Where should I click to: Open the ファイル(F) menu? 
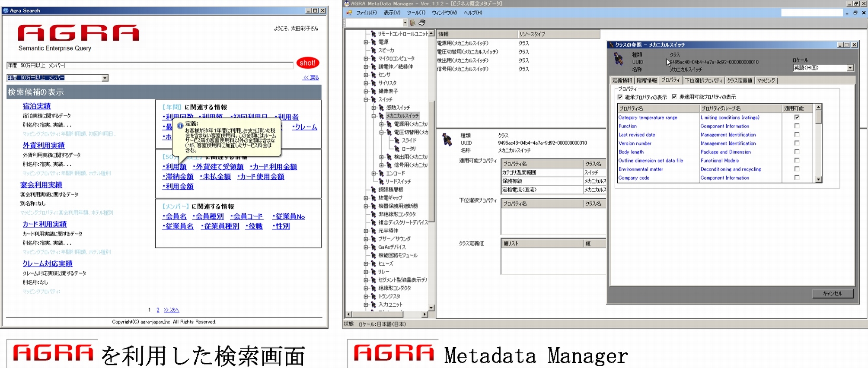tap(367, 13)
